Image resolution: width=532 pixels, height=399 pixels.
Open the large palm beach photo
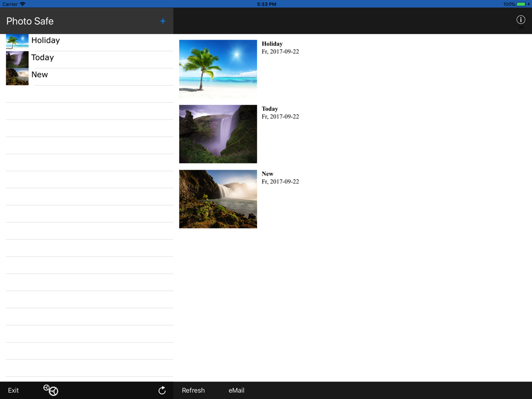click(218, 69)
